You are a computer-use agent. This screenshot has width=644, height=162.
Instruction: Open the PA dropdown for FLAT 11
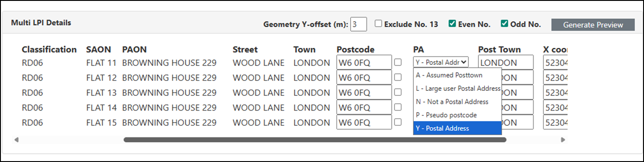pos(441,62)
